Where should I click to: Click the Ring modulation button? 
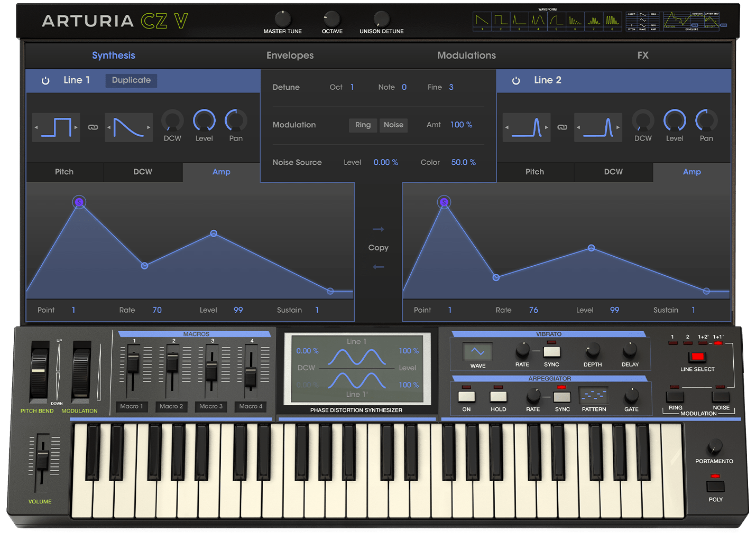pyautogui.click(x=363, y=125)
